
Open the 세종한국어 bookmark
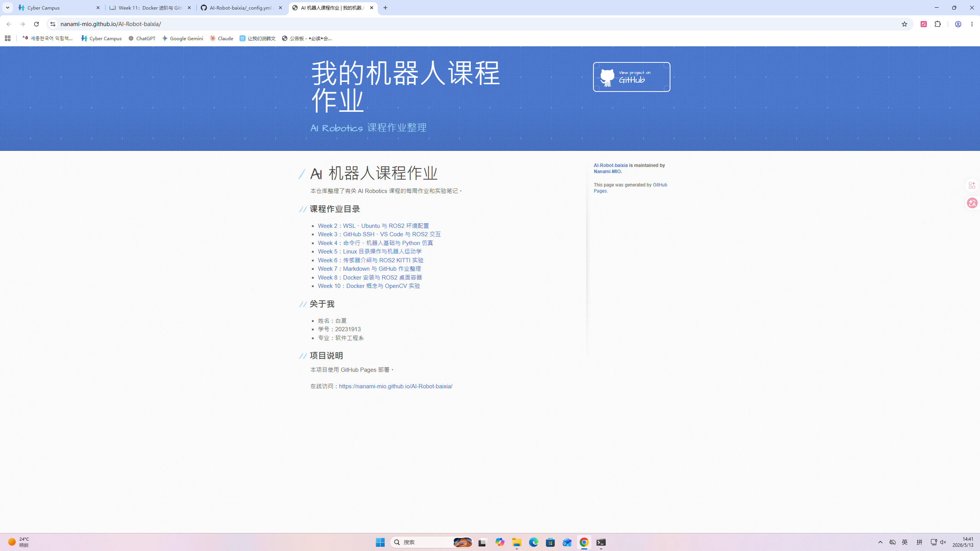tap(48, 38)
